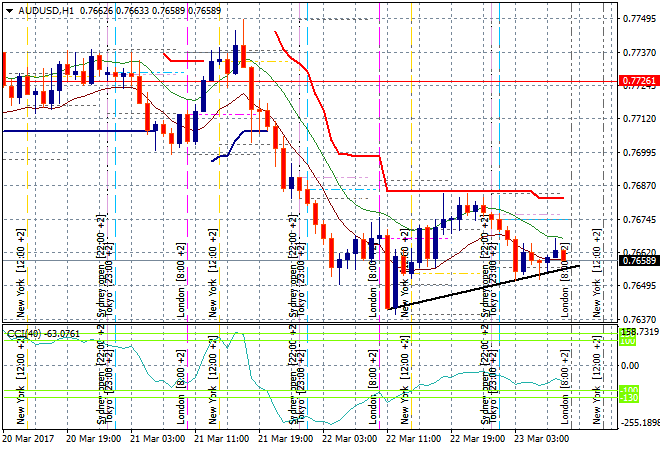
Task: Click the 23 Mar 03:00 time label
Action: coord(541,438)
